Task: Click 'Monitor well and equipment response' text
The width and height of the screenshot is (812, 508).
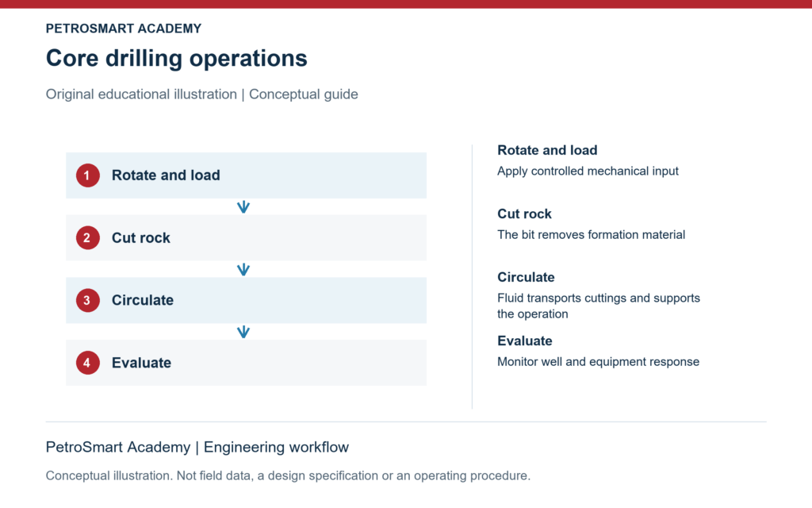Action: (598, 362)
